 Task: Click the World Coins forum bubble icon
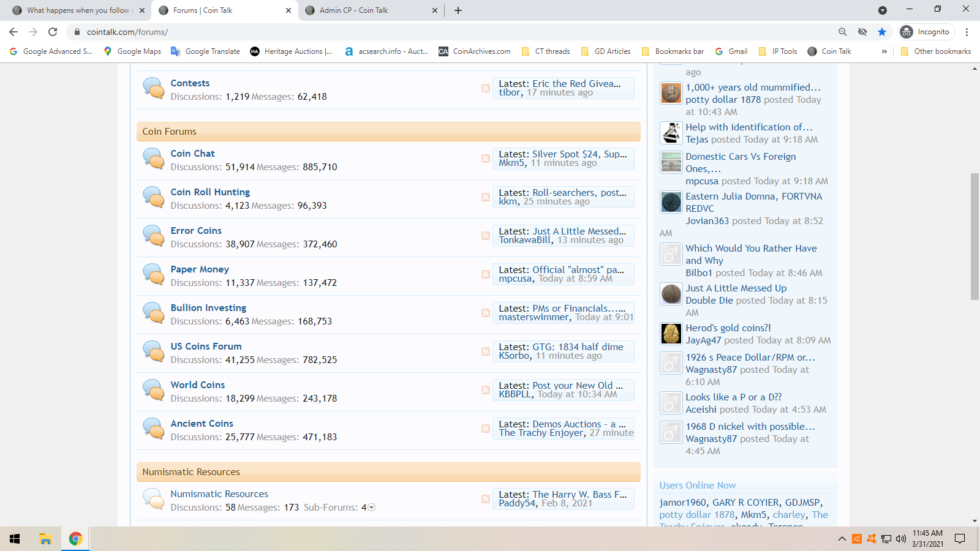pos(153,390)
